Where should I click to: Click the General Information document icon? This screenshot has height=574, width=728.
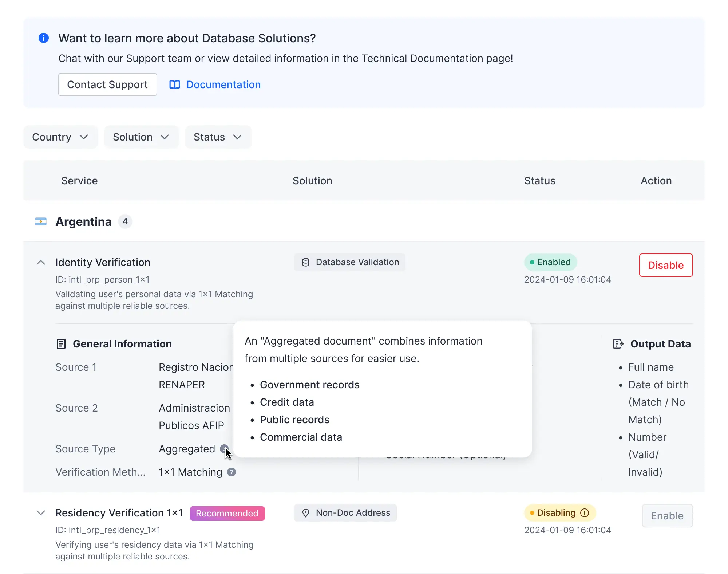coord(61,344)
